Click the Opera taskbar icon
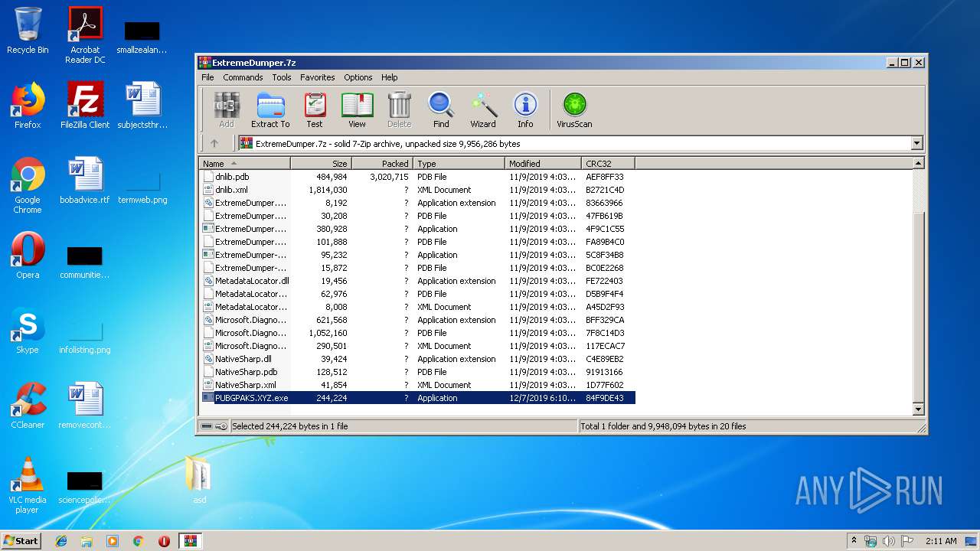The height and width of the screenshot is (551, 980). point(164,541)
